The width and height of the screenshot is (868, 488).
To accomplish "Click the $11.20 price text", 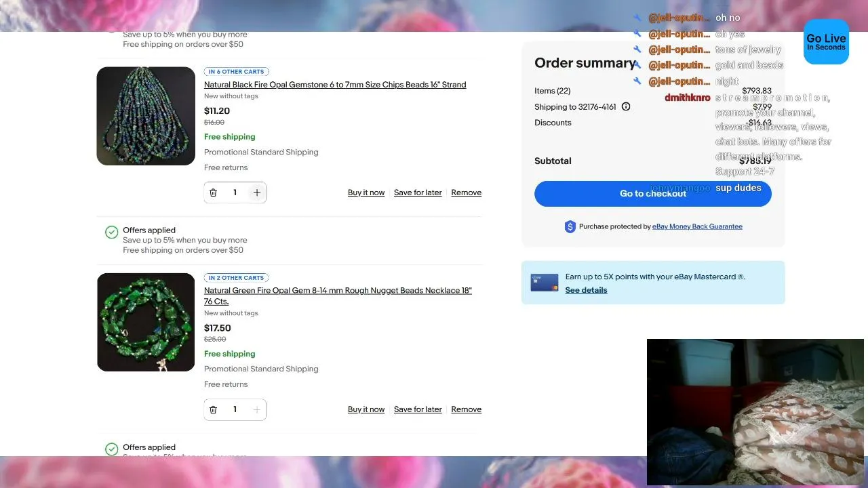I will (217, 111).
